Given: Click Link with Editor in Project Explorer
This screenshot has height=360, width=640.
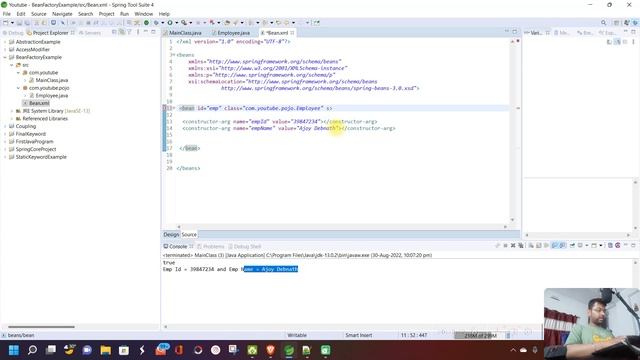Looking at the screenshot, I should [122, 32].
